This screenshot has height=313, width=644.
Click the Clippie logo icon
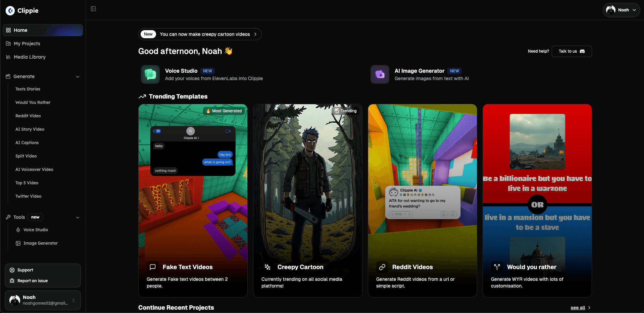(x=10, y=11)
